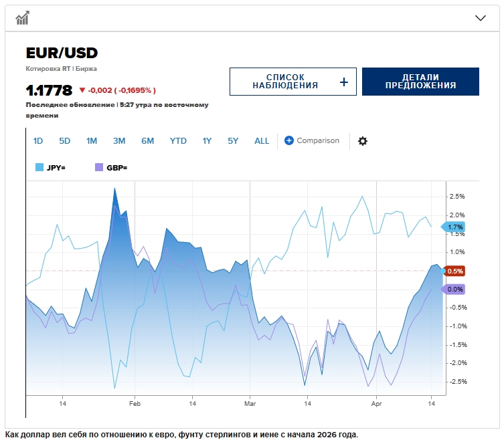Click the chart icon in top-left header
Viewport: 504px width, 442px height.
click(22, 17)
